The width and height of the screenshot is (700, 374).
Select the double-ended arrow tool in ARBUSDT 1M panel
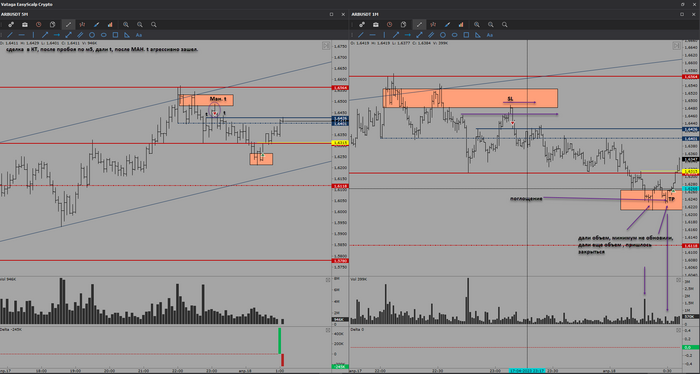pyautogui.click(x=419, y=35)
